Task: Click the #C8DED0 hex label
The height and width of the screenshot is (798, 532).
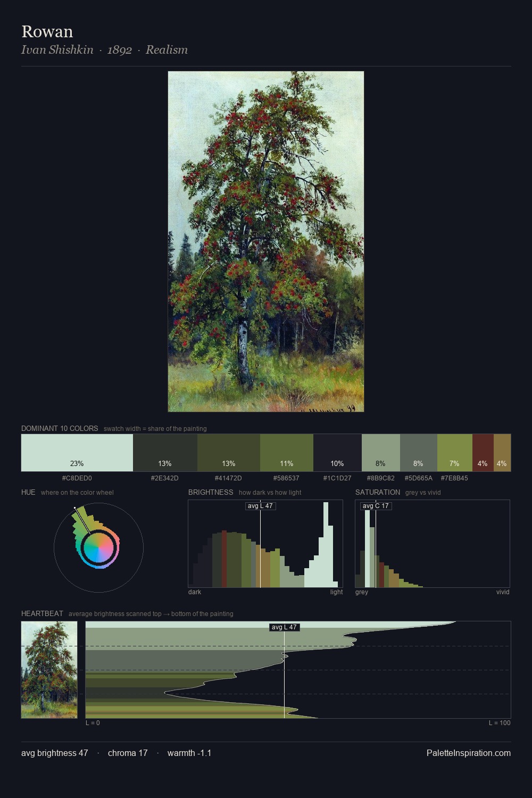Action: tap(77, 478)
